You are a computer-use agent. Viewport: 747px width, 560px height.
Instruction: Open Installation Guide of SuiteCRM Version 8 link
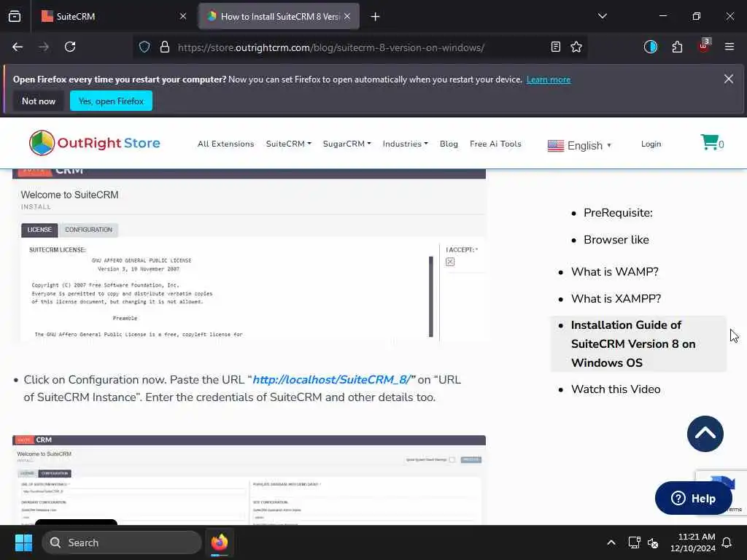pyautogui.click(x=633, y=344)
